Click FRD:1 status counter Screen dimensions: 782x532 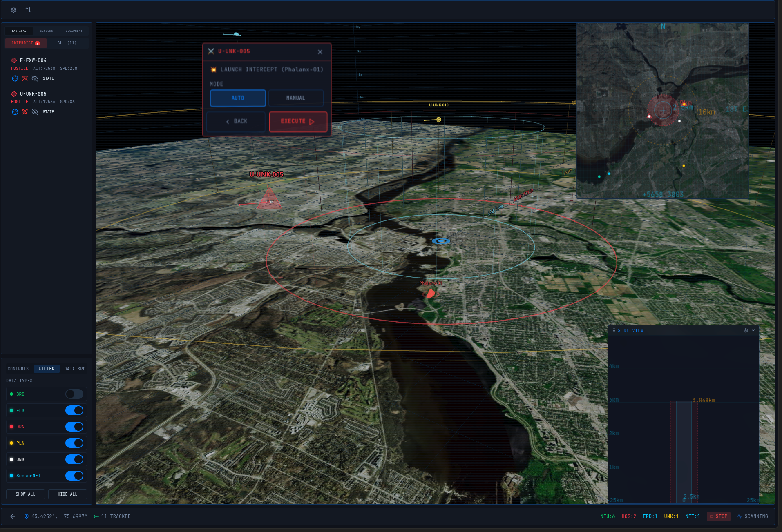[650, 516]
